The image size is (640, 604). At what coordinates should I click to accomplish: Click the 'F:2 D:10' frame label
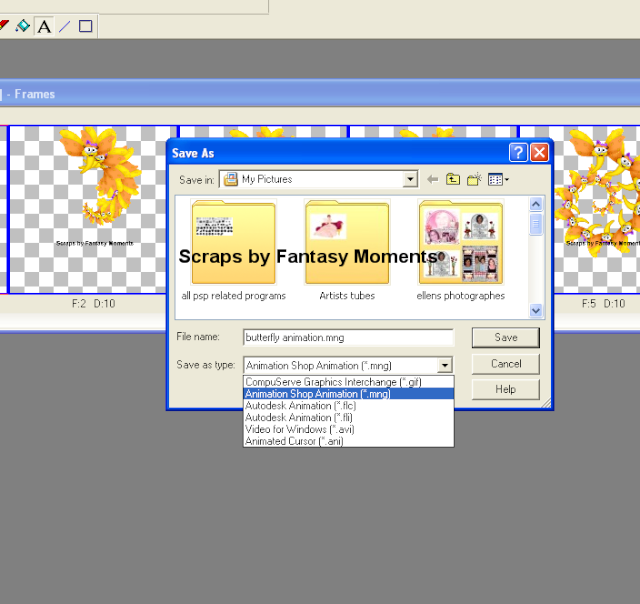coord(93,304)
